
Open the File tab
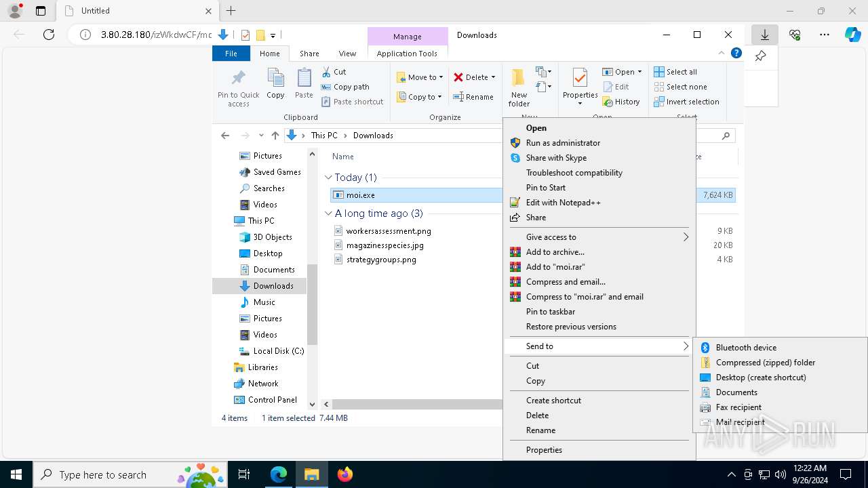tap(231, 54)
